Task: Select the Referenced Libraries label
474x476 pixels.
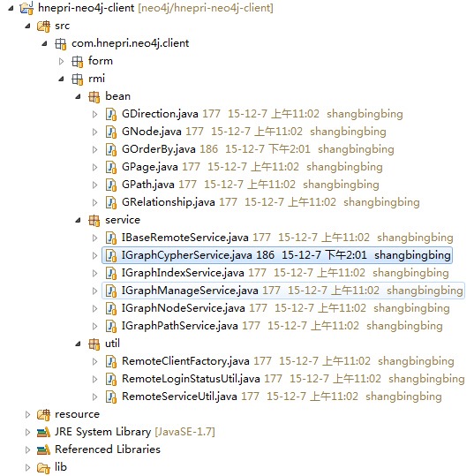Action: (x=108, y=450)
